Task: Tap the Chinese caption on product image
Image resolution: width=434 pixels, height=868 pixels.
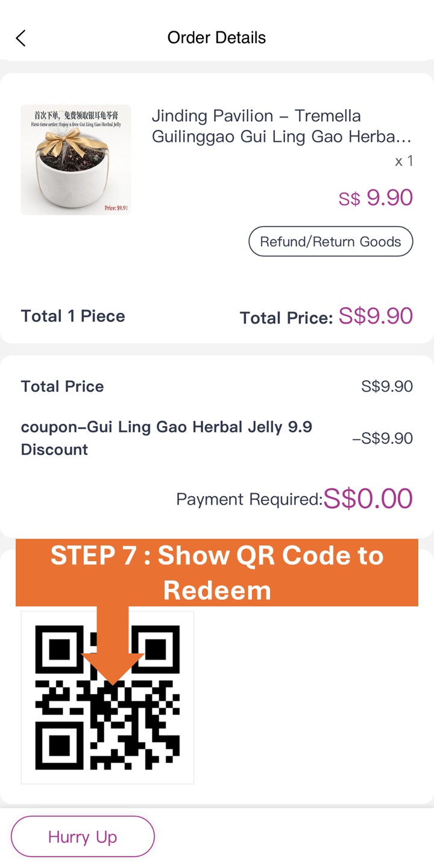Action: tap(76, 115)
